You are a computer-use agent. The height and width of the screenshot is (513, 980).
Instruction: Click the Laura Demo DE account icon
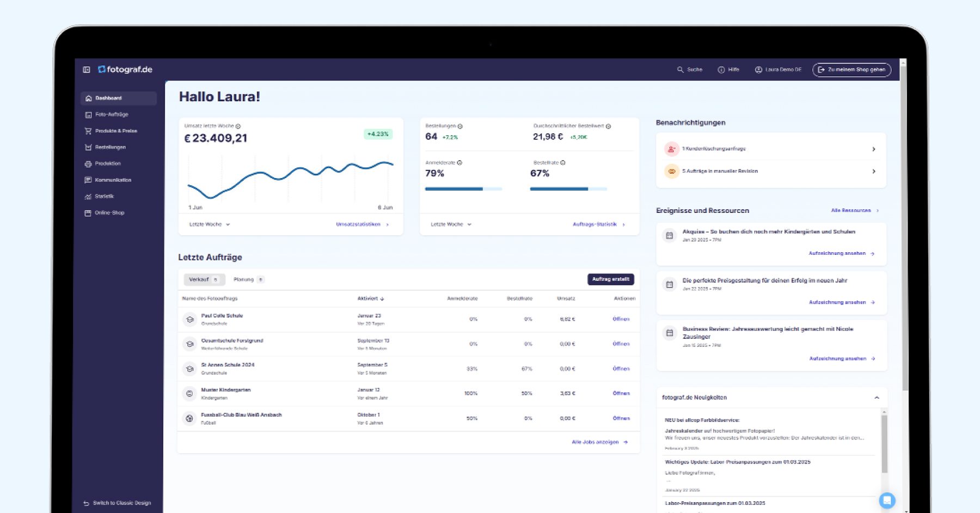pos(758,70)
